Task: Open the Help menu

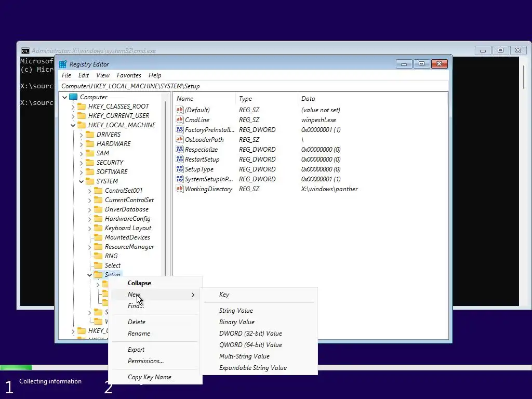Action: [155, 75]
